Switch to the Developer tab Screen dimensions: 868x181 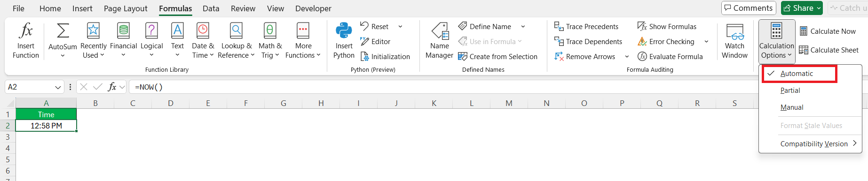313,8
